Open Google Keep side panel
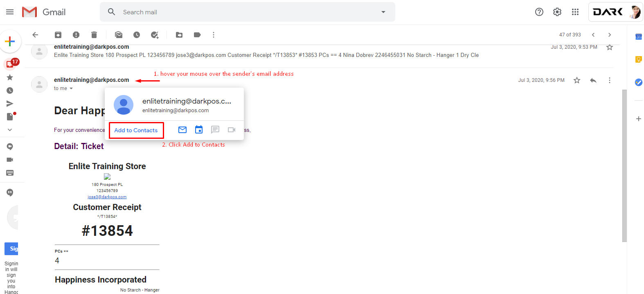 point(638,59)
